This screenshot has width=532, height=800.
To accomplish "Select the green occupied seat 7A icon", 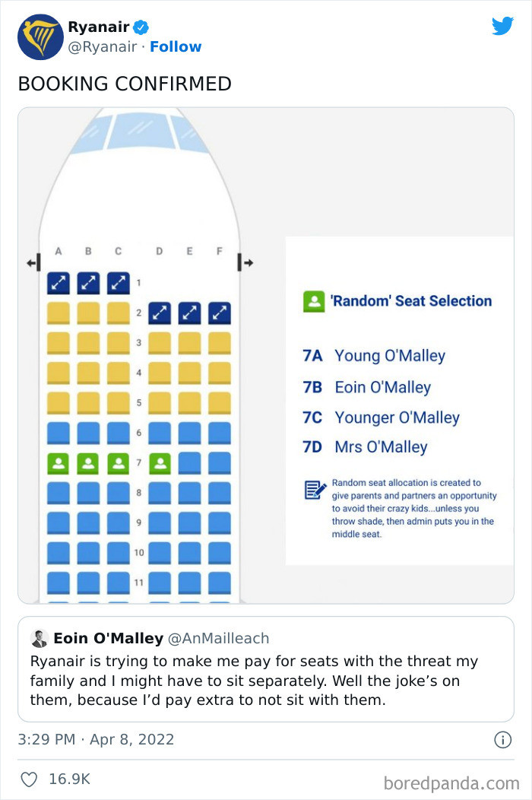I will click(59, 462).
